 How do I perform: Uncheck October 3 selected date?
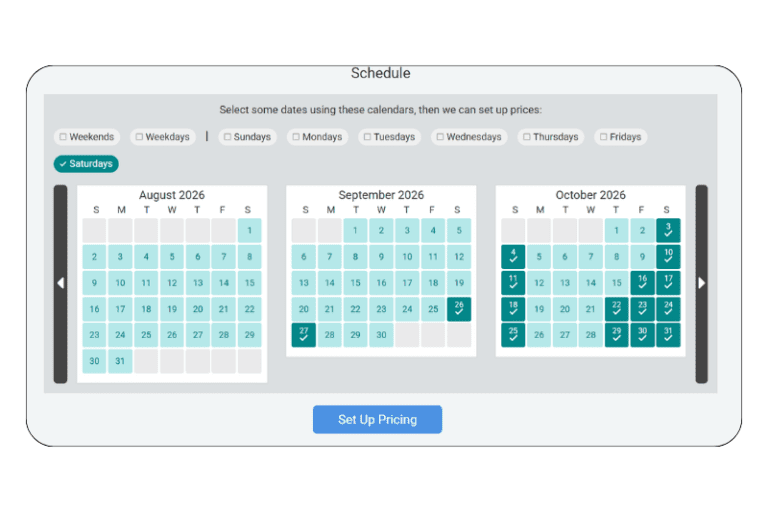668,231
